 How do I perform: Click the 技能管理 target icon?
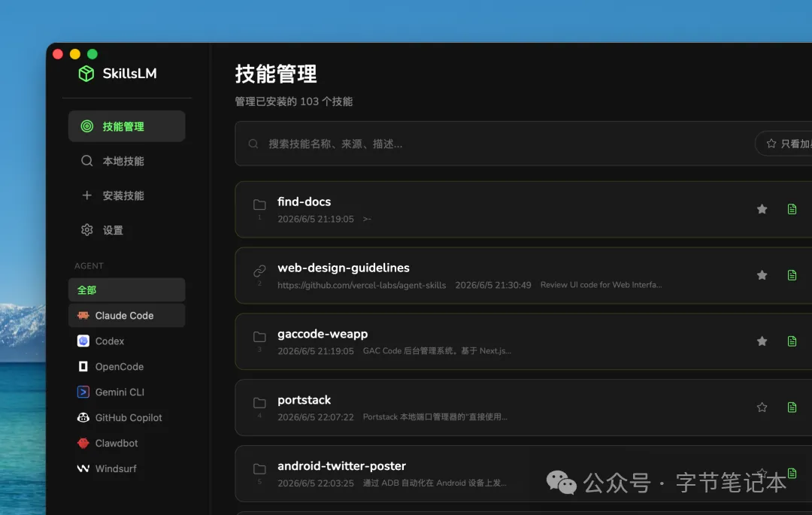click(87, 126)
